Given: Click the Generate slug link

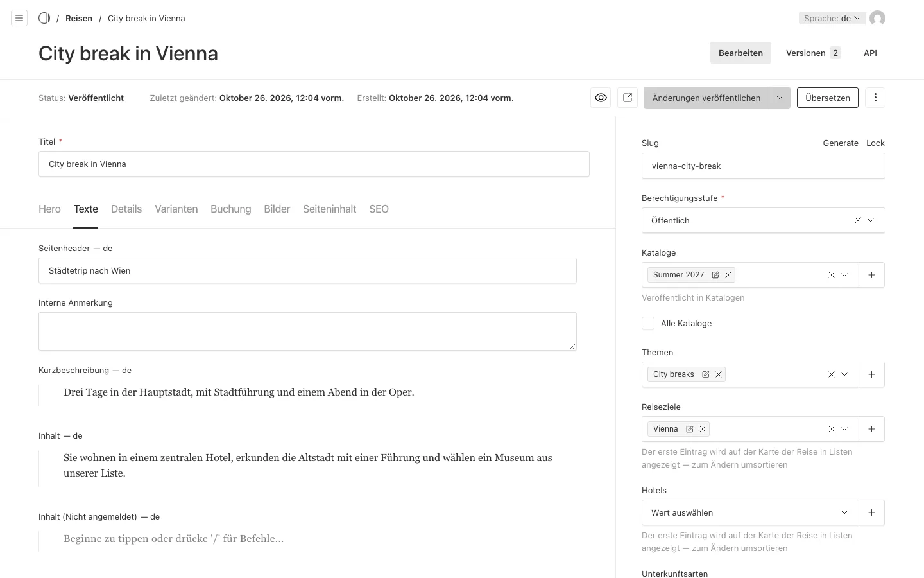Looking at the screenshot, I should tap(841, 143).
